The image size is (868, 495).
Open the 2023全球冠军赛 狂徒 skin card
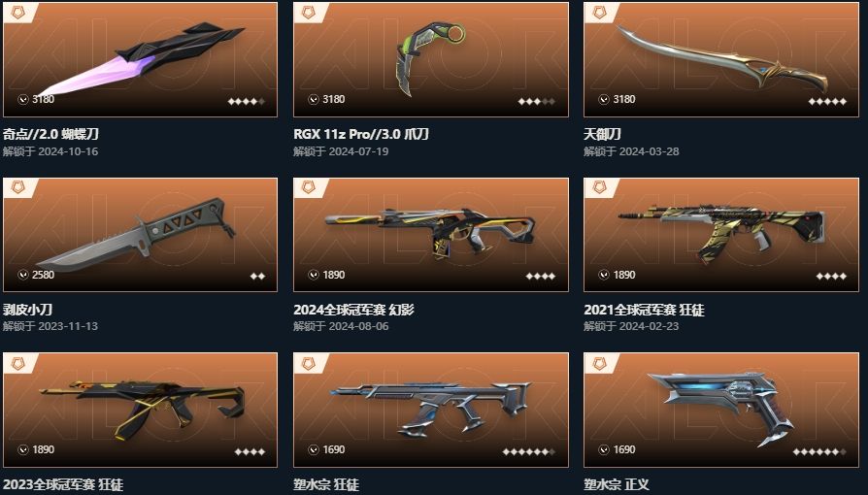[140, 411]
